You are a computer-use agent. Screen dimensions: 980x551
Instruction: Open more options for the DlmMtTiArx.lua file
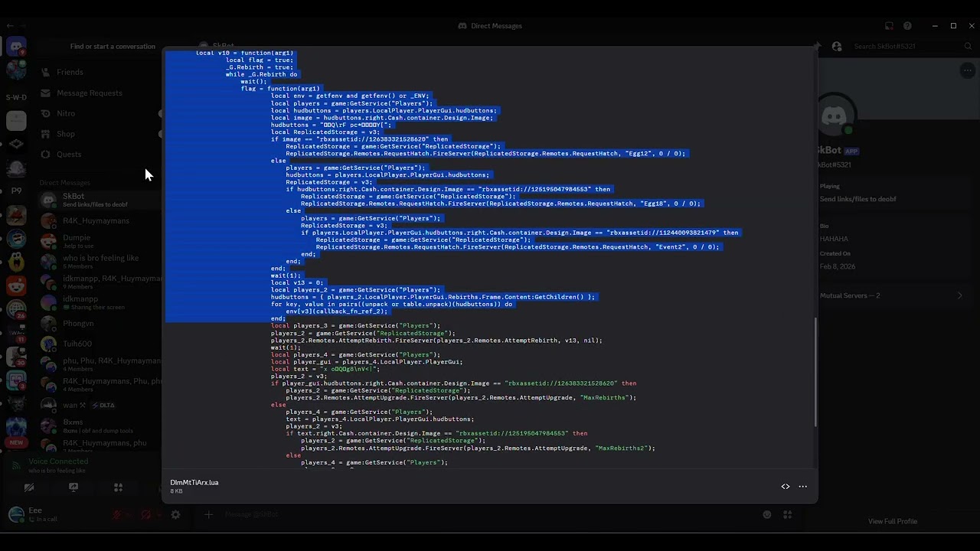tap(803, 487)
